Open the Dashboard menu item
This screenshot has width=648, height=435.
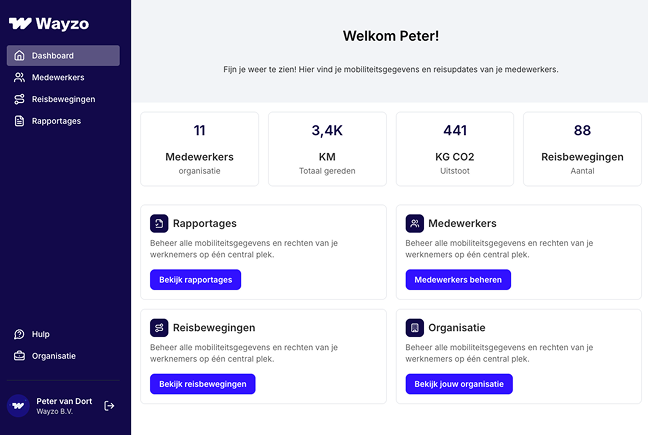(63, 55)
